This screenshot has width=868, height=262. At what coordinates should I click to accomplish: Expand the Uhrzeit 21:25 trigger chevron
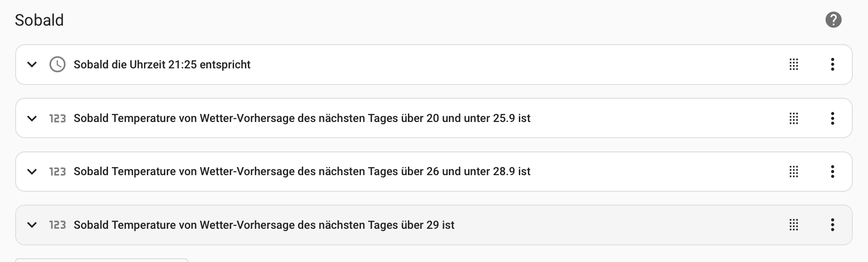coord(32,65)
